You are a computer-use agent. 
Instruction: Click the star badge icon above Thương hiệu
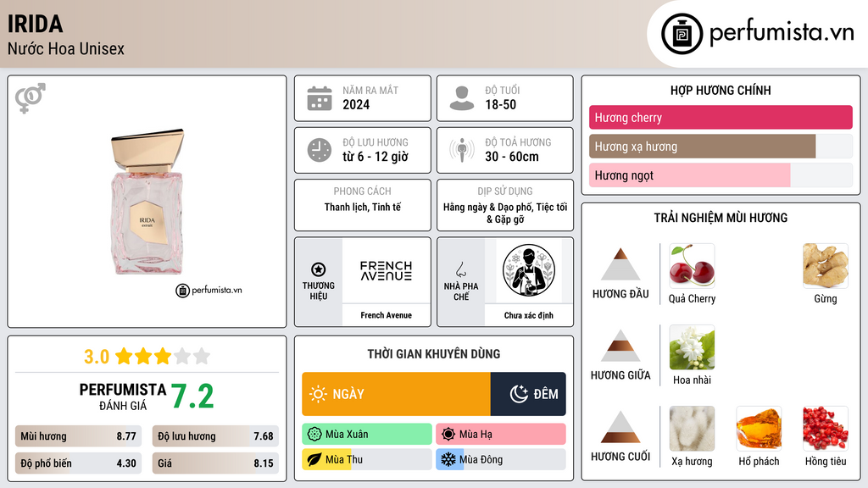[319, 269]
